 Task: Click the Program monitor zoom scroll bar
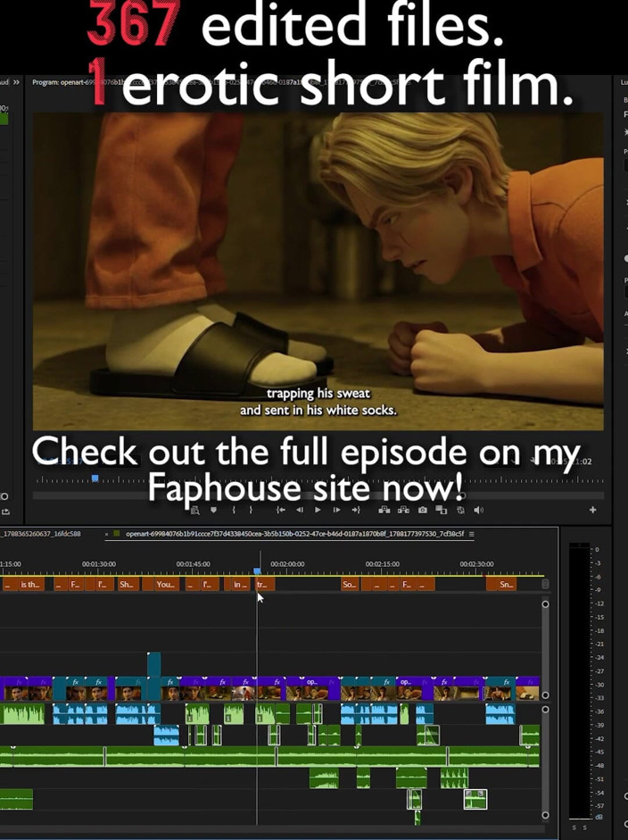318,496
